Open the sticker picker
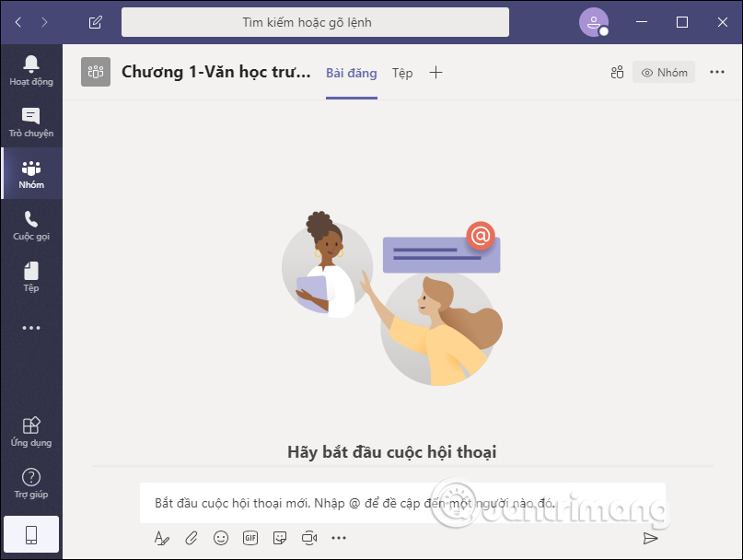Screen dimensions: 743x560 point(280,538)
